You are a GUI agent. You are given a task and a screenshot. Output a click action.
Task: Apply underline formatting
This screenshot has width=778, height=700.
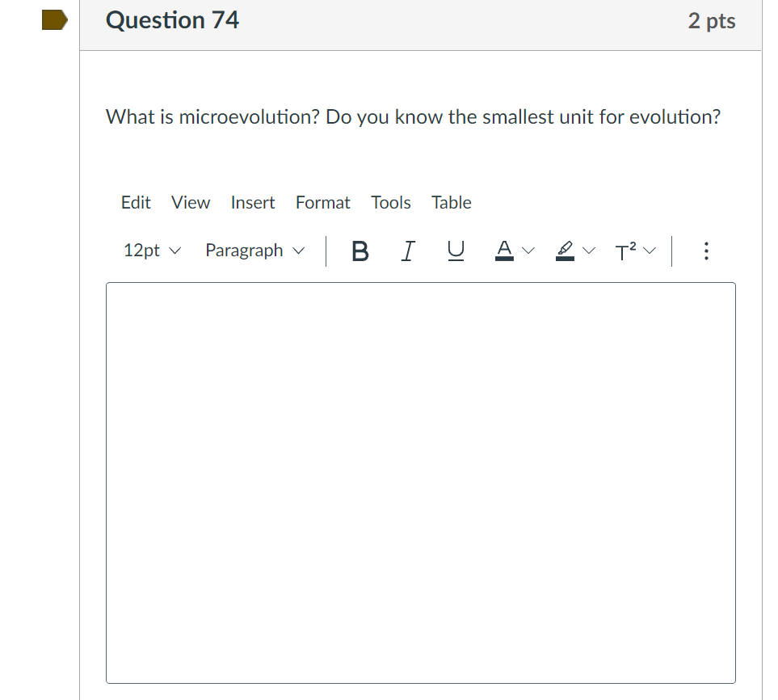click(456, 251)
